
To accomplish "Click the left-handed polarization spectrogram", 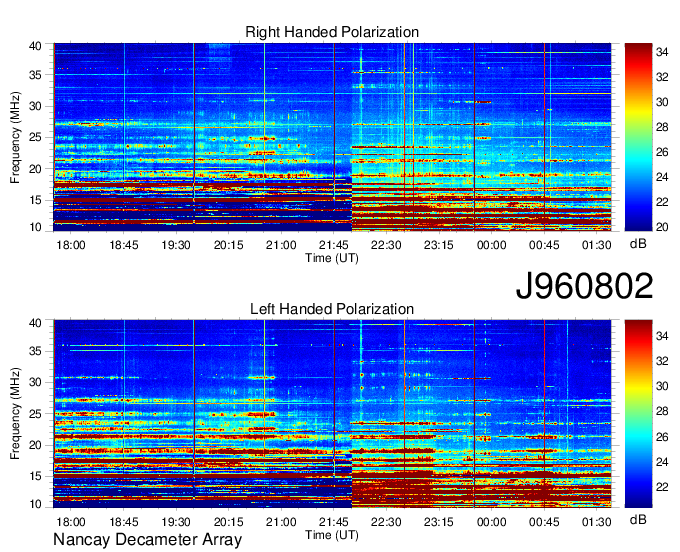I will pyautogui.click(x=332, y=414).
